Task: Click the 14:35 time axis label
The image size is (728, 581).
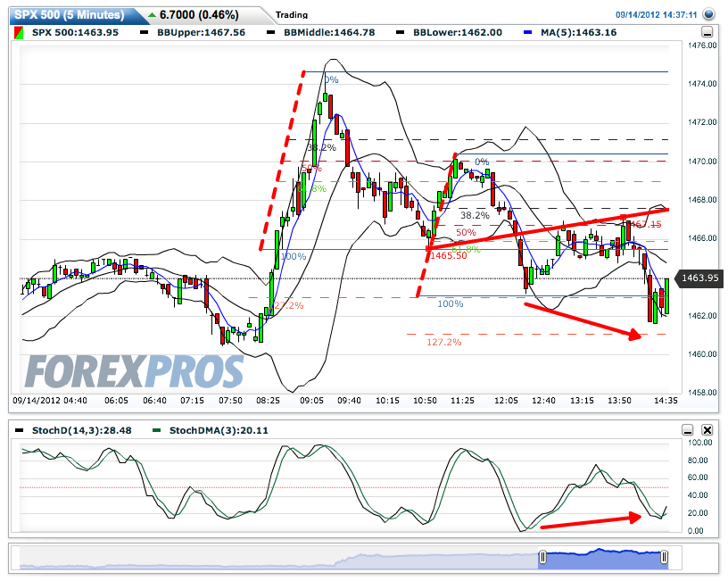Action: coord(666,401)
